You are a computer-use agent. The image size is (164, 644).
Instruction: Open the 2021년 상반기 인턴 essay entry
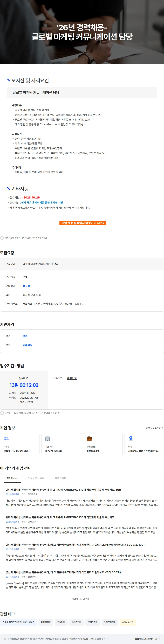[60, 517]
